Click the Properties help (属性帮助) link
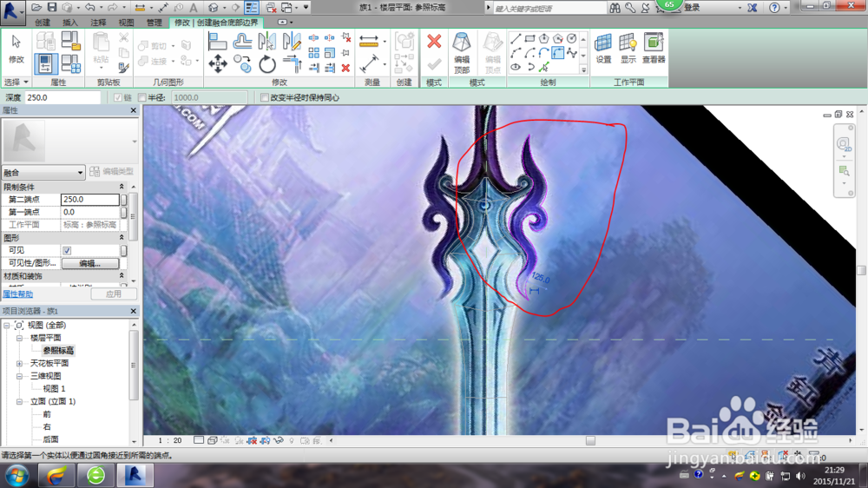The image size is (868, 488). [17, 294]
